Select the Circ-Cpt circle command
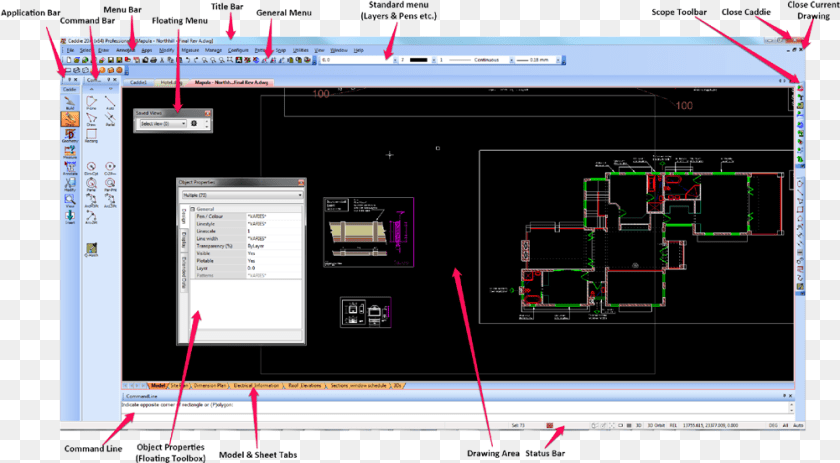840x463 pixels. 92,168
